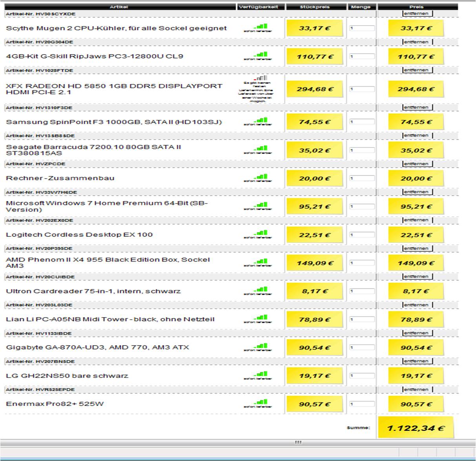This screenshot has width=476, height=461.
Task: Remove the Ultron Cardreader item
Action: [x=418, y=276]
